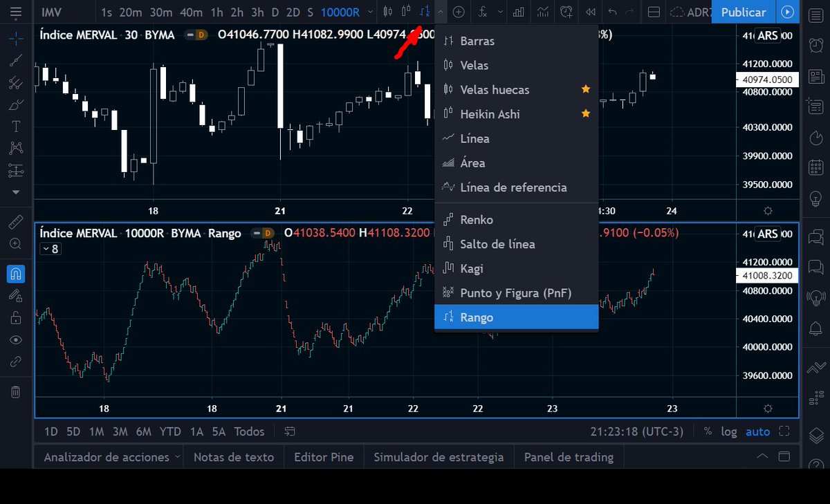
Task: Open the fx indicators dialog
Action: click(x=483, y=12)
